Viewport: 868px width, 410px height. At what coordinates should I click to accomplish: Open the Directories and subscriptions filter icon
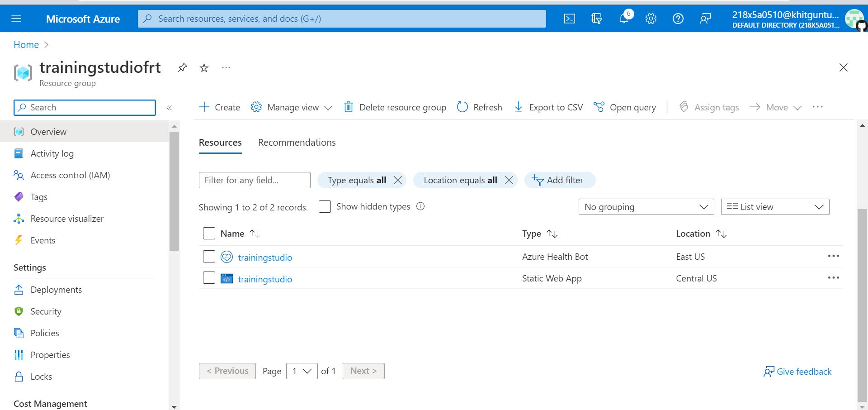[597, 19]
